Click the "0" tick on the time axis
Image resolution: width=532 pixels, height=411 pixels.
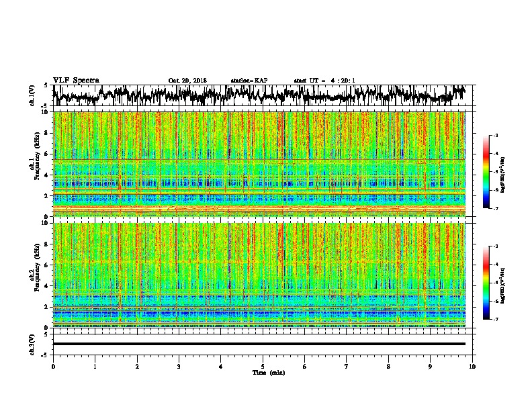pos(53,367)
